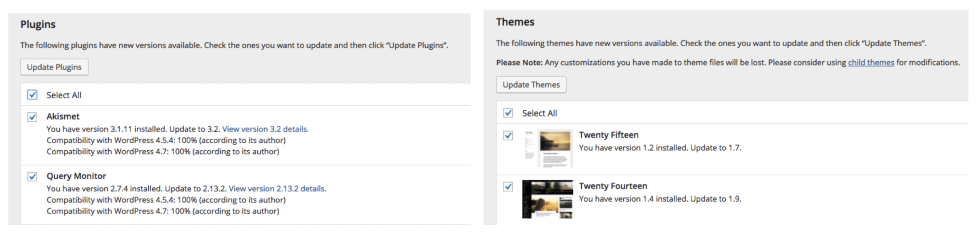This screenshot has height=249, width=980.
Task: View version 2.13.2 details for Query Monitor
Action: [277, 188]
